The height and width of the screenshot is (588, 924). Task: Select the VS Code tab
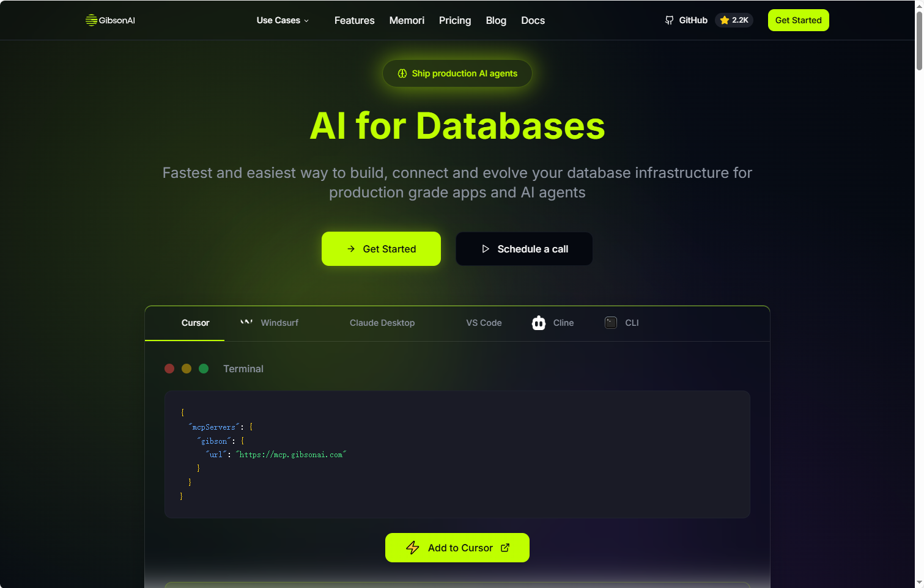(x=484, y=323)
